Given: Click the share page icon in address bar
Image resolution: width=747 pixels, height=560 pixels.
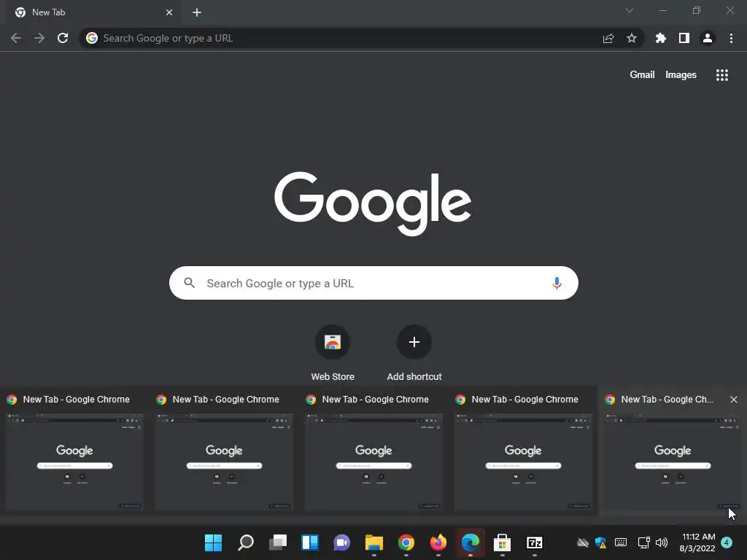Looking at the screenshot, I should [x=608, y=39].
